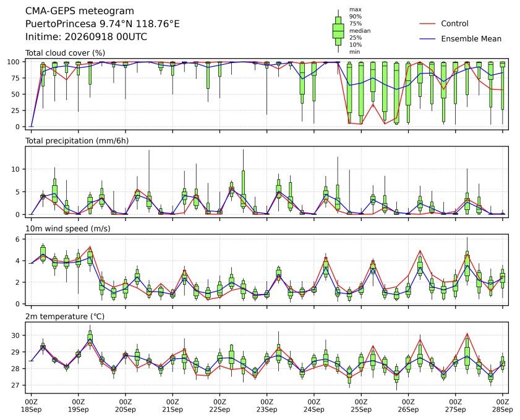Click the red Control legend line

pyautogui.click(x=427, y=24)
